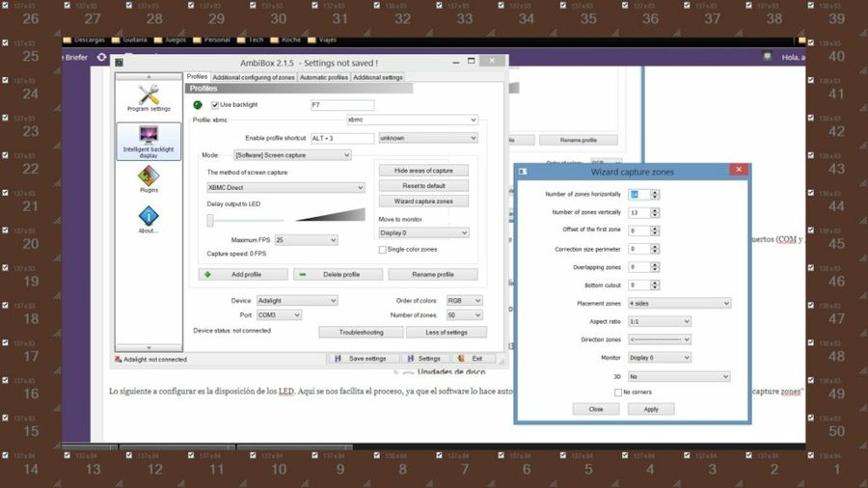Switch to Automatic profiles tab
The height and width of the screenshot is (488, 868).
pos(323,77)
